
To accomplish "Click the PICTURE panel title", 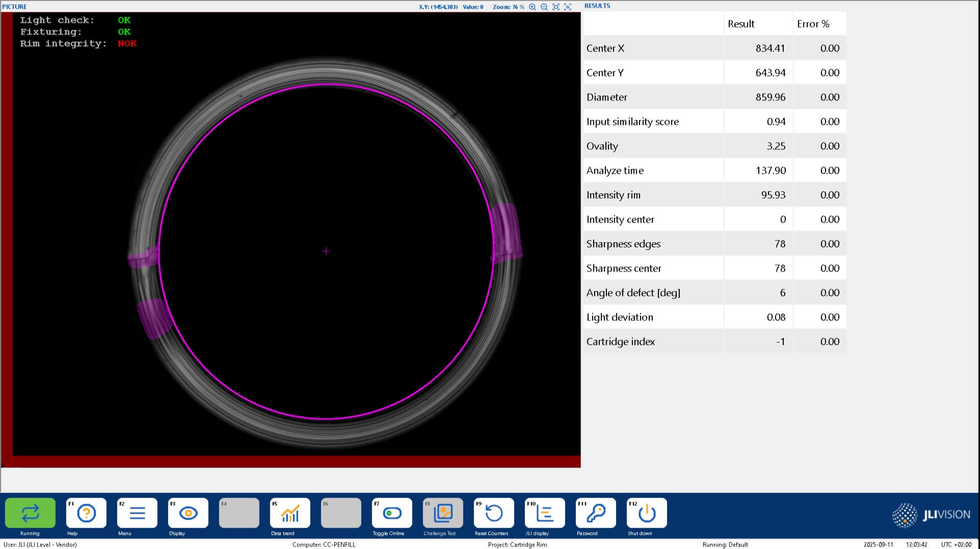I will point(14,7).
